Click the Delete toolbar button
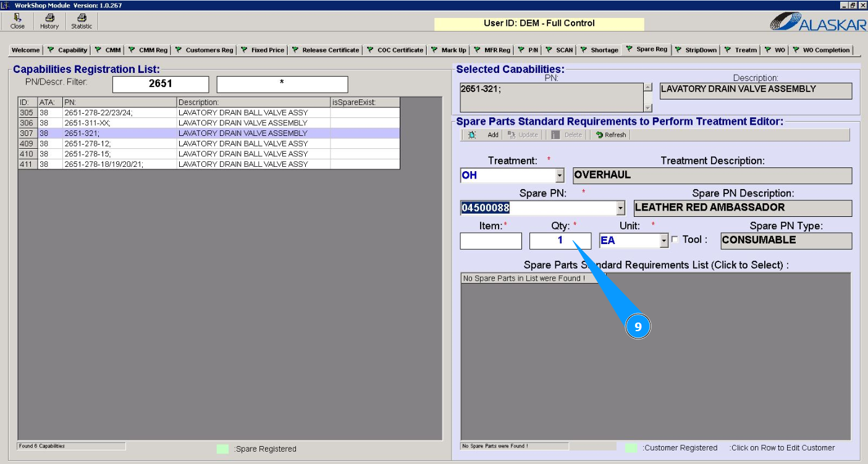868x464 pixels. (567, 135)
